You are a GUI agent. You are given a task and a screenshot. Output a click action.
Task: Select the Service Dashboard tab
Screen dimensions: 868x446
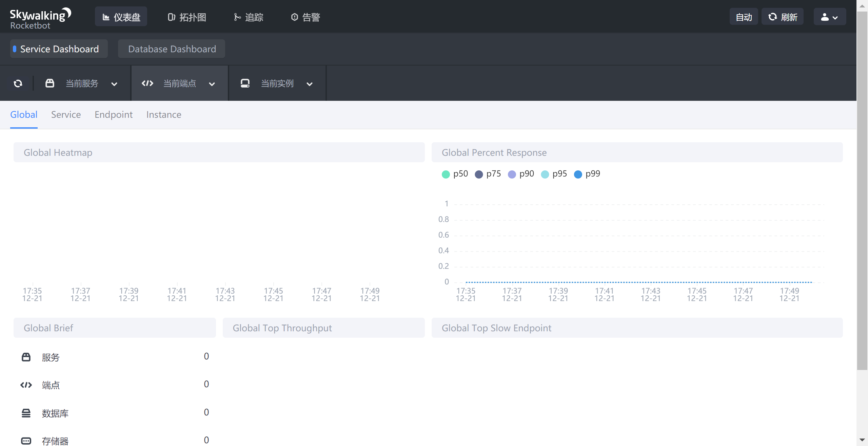[59, 49]
